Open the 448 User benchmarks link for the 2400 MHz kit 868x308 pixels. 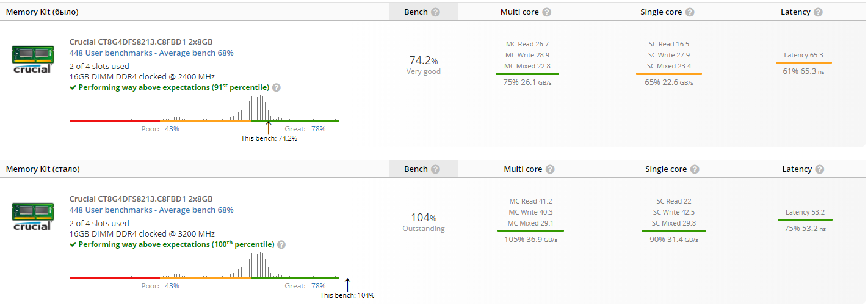click(x=151, y=53)
